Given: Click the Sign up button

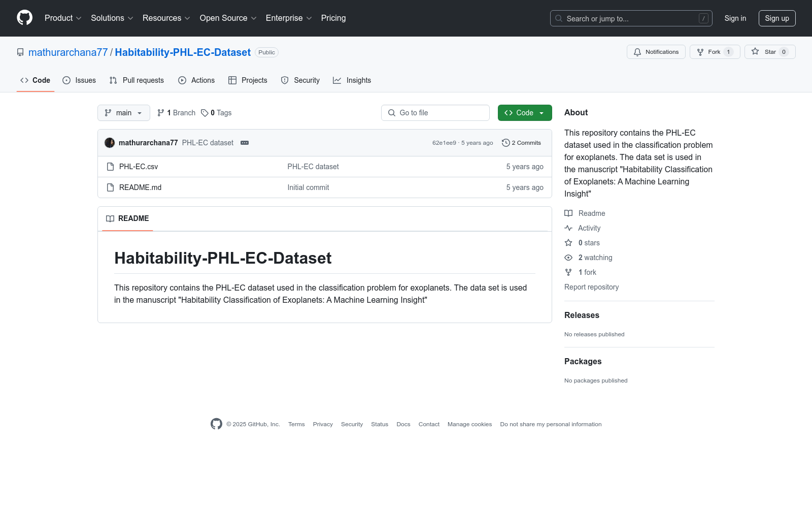Looking at the screenshot, I should click(777, 18).
